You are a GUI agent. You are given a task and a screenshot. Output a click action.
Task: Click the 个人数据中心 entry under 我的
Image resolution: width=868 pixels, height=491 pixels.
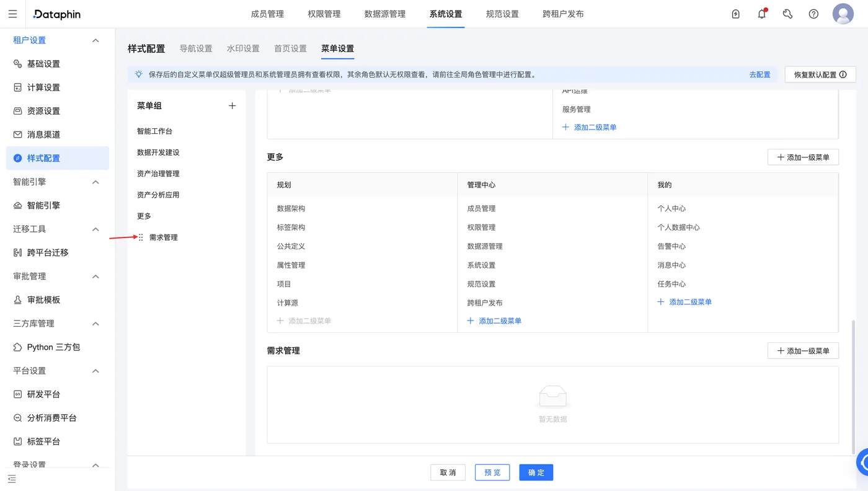678,228
